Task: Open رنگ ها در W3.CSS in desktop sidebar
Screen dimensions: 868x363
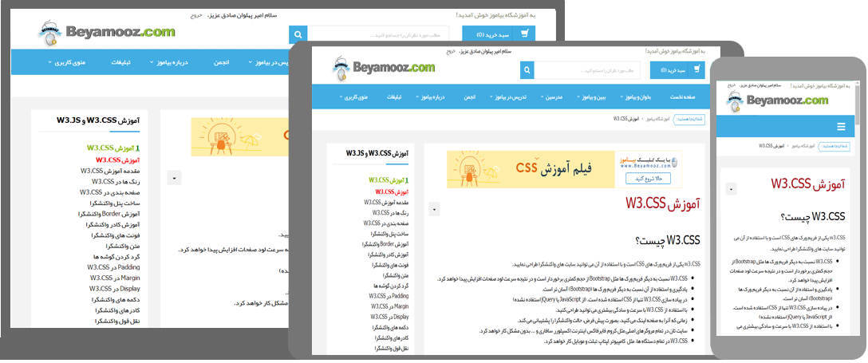Action: pyautogui.click(x=116, y=182)
